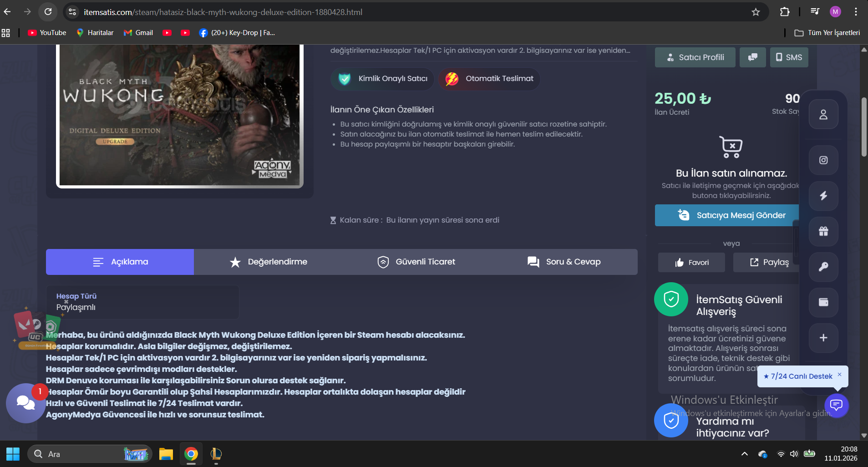The image size is (868, 467).
Task: Click the Hesap Türü label
Action: (x=76, y=296)
